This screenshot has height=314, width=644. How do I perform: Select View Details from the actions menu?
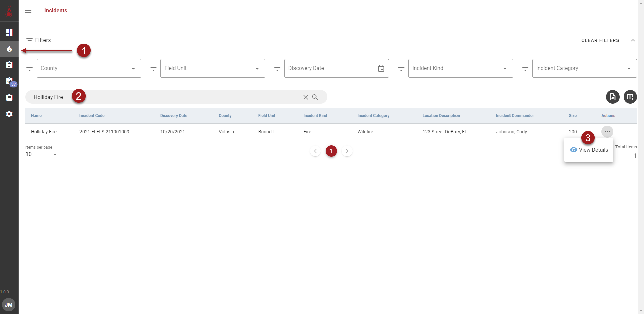589,150
